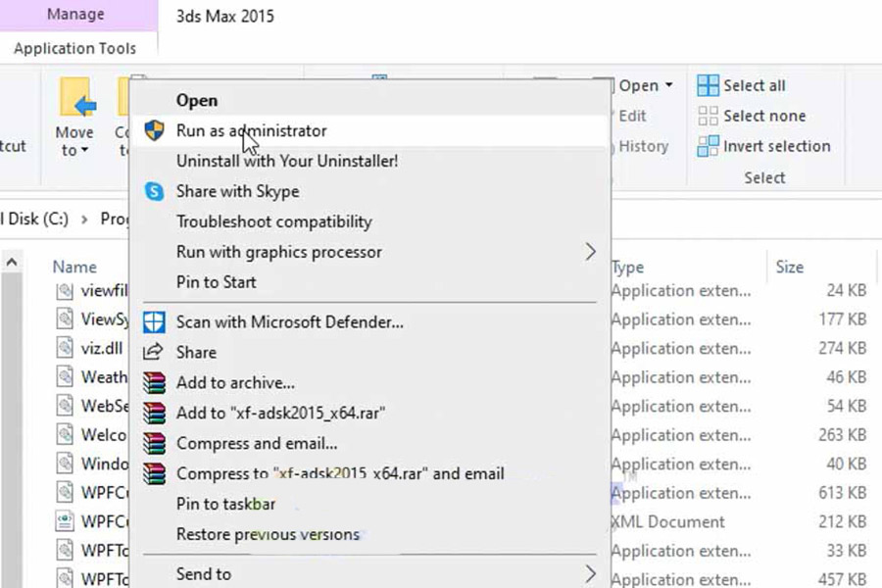Click the file icon beside Weath
The width and height of the screenshot is (882, 588).
click(65, 376)
